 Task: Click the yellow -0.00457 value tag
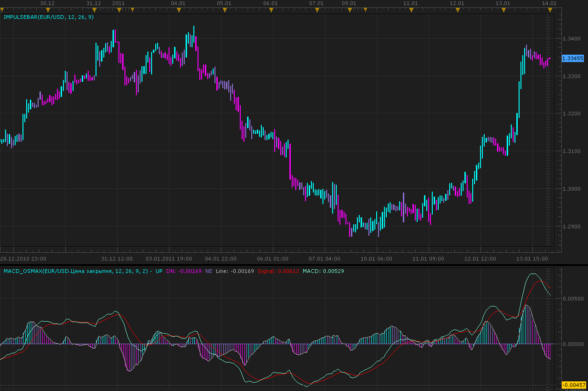(574, 385)
